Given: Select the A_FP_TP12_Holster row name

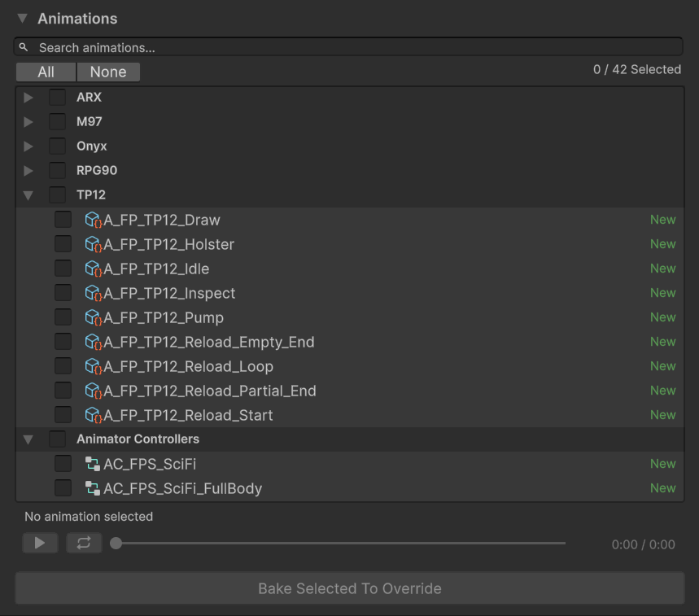Looking at the screenshot, I should 169,244.
